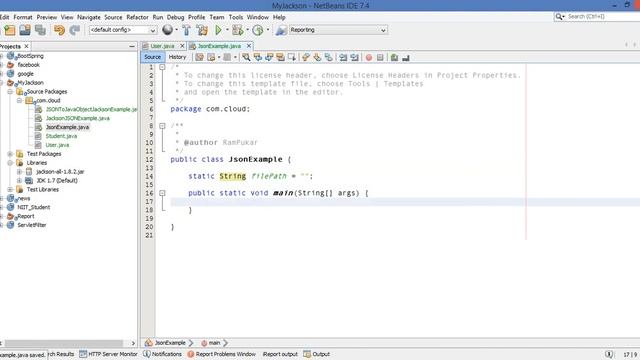640x360 pixels.
Task: Open the Tools menu
Action: coord(236,17)
